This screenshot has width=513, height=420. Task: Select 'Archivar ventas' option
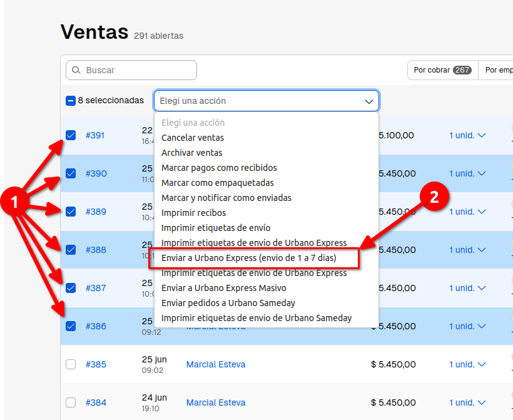point(192,153)
